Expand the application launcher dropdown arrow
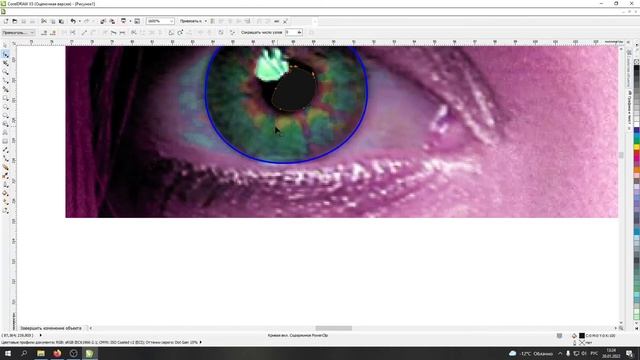 pyautogui.click(x=130, y=21)
